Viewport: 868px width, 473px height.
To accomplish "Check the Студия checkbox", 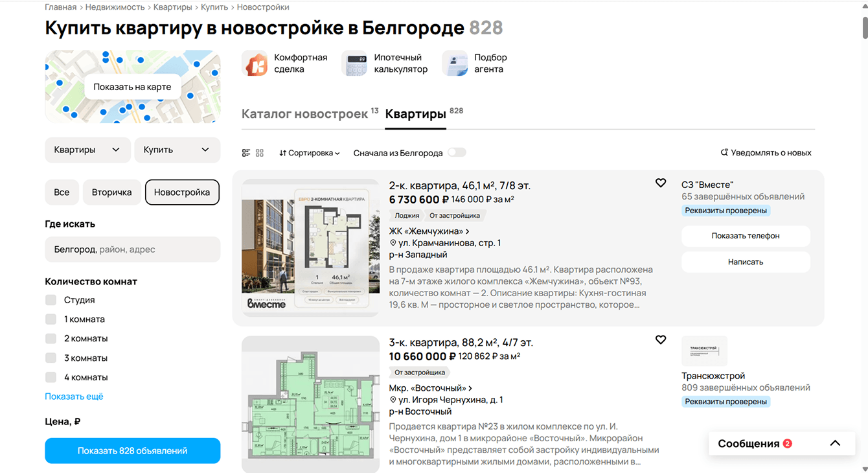I will click(x=51, y=300).
